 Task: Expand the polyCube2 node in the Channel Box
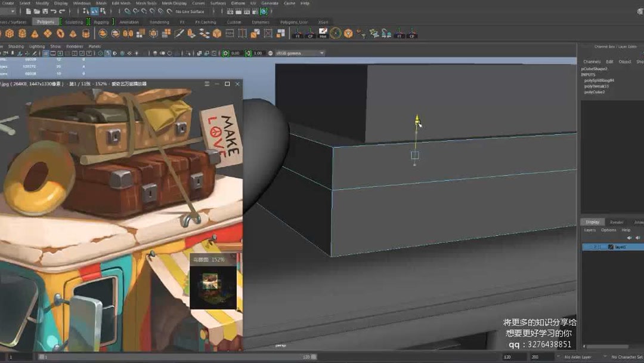596,92
